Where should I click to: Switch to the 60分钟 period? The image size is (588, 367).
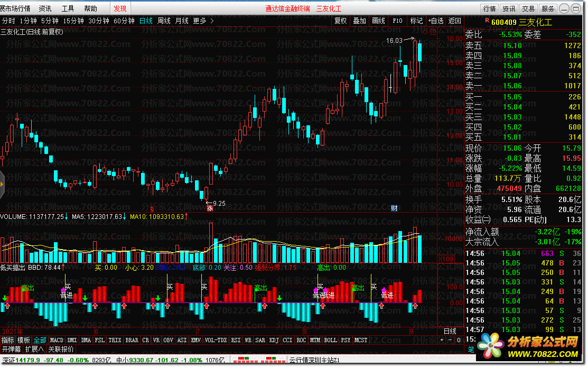tap(124, 21)
